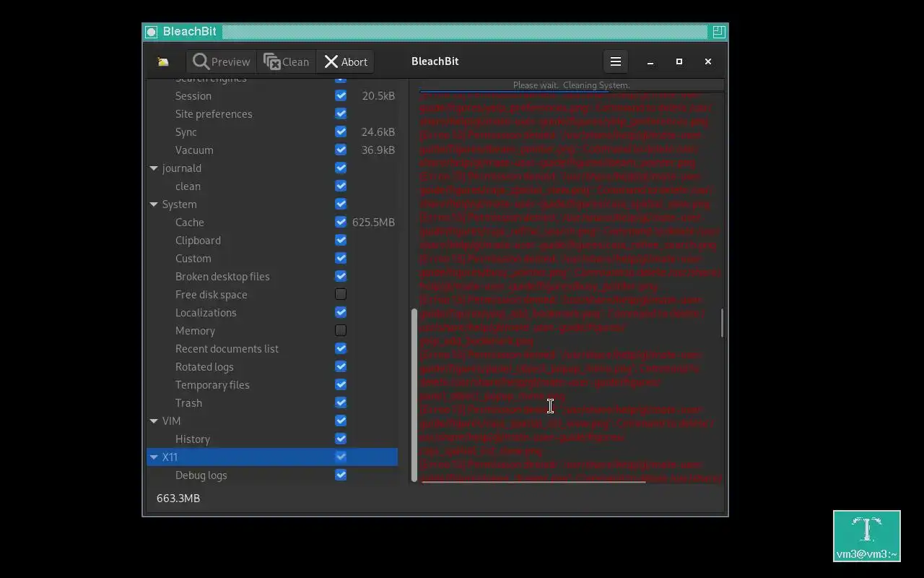Image resolution: width=924 pixels, height=578 pixels.
Task: Collapse the X11 tree group
Action: coord(154,457)
